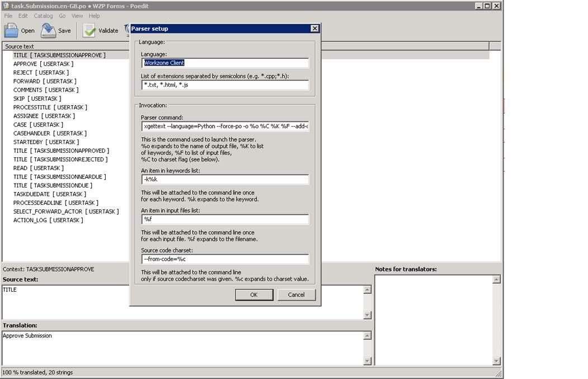Click the Source code charset field
Viewport: 588px width, 379px height.
click(225, 259)
